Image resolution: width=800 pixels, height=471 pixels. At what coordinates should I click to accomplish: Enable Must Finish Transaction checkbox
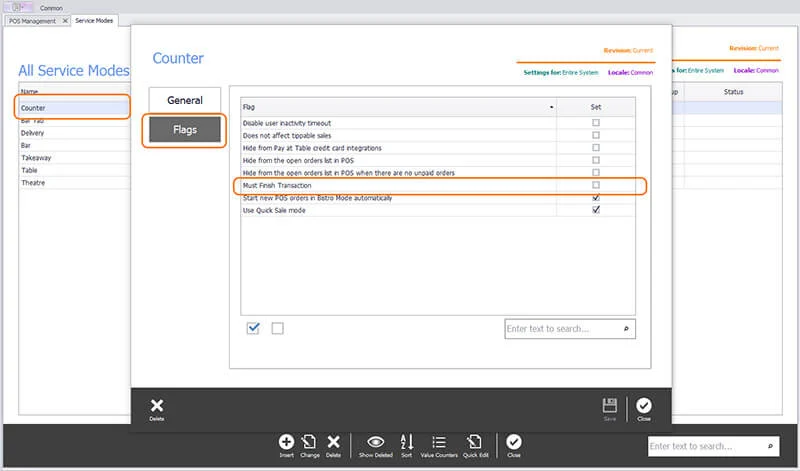point(596,185)
